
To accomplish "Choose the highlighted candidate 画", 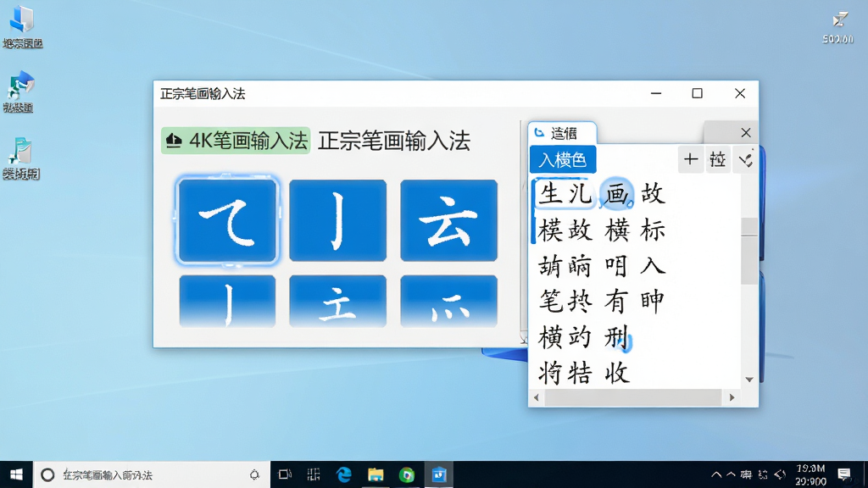I will (616, 194).
